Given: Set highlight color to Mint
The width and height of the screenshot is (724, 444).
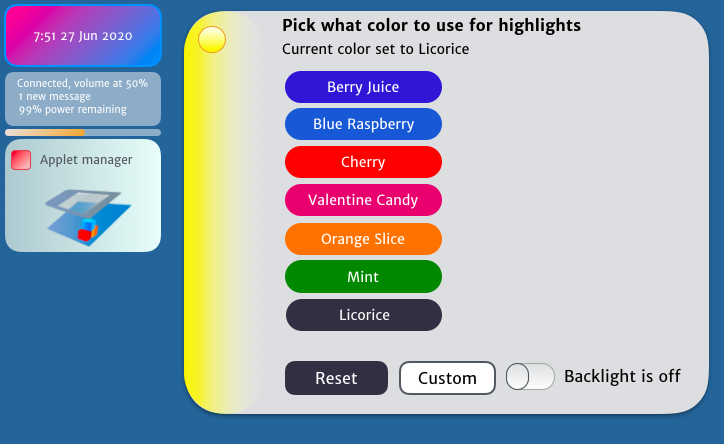Looking at the screenshot, I should 363,276.
